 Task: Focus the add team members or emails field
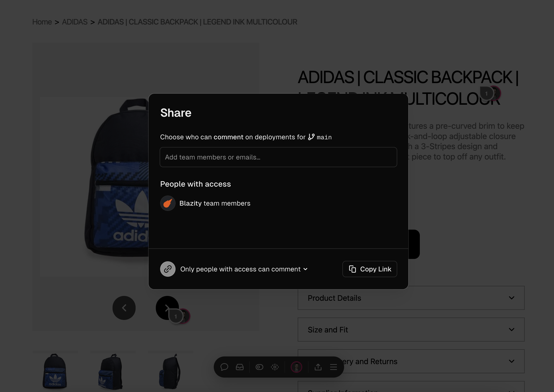click(278, 157)
